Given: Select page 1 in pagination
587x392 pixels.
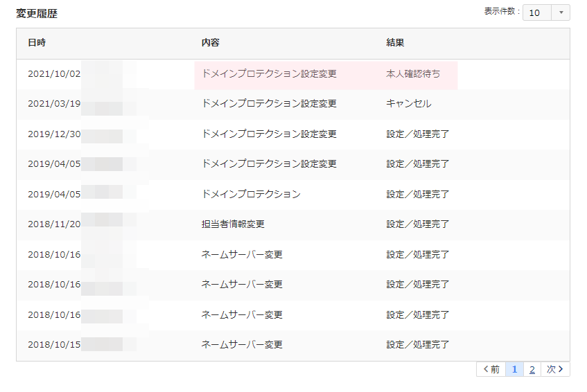Looking at the screenshot, I should point(514,370).
